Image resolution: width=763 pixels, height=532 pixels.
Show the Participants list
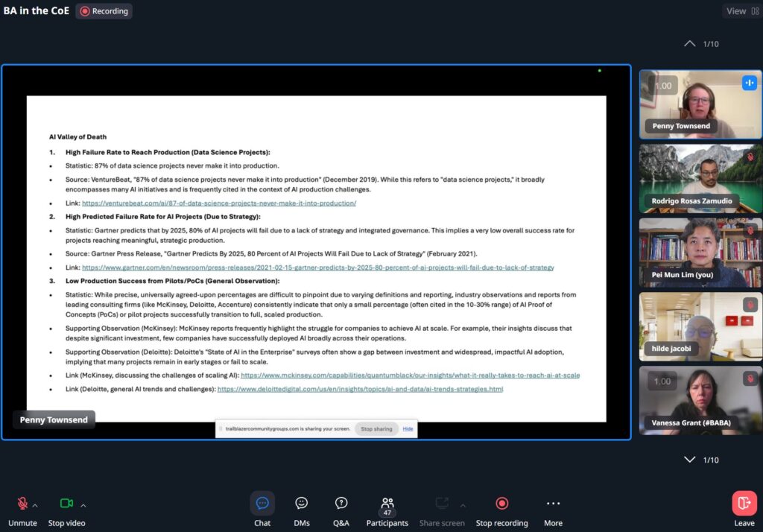387,510
